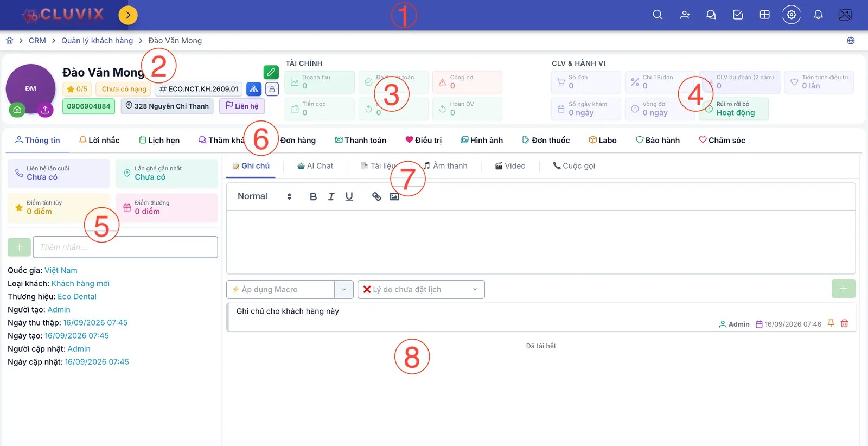The width and height of the screenshot is (868, 446).
Task: Switch to the Thanh toán tab
Action: tap(360, 140)
